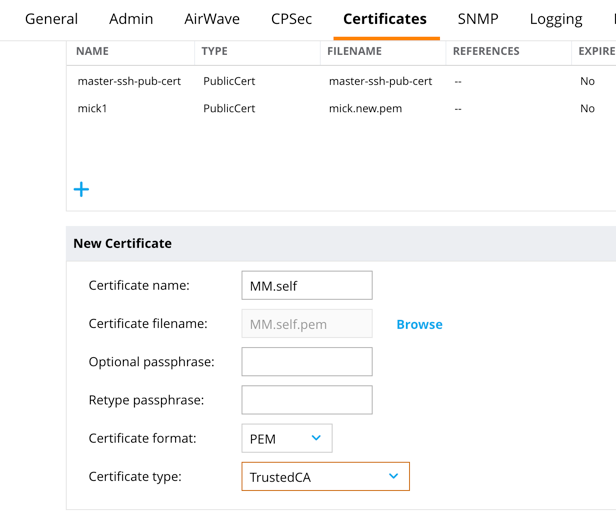Select the mick1 certificate row

click(x=341, y=108)
